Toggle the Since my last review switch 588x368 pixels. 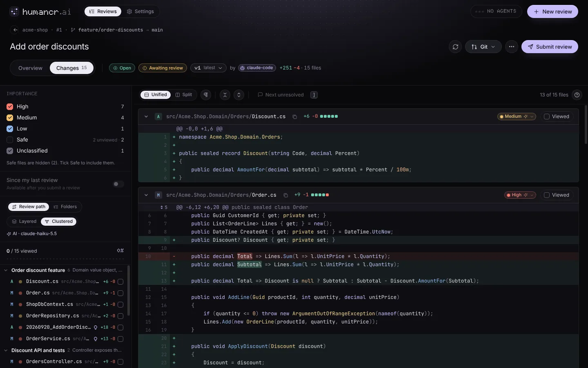(118, 184)
